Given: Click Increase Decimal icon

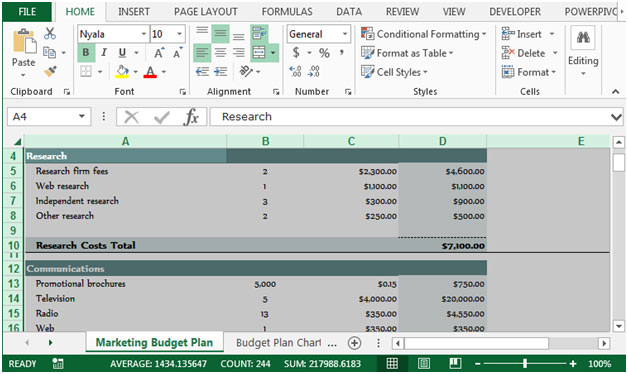Looking at the screenshot, I should pyautogui.click(x=296, y=72).
